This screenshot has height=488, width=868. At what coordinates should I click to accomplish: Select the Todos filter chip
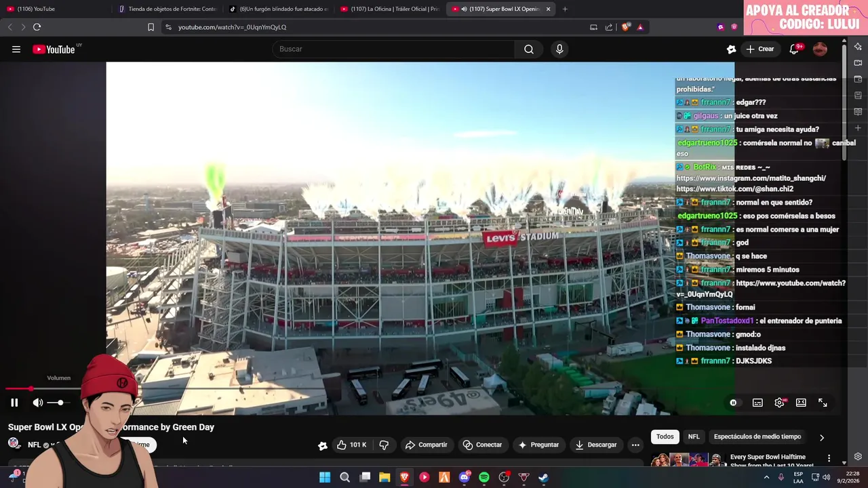tap(665, 436)
